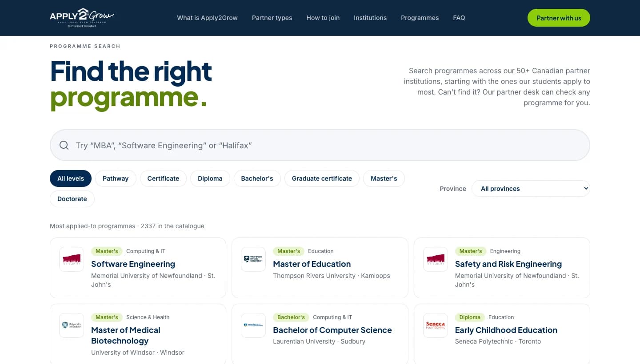The height and width of the screenshot is (364, 640).
Task: Filter by Graduate certificate level
Action: tap(322, 178)
